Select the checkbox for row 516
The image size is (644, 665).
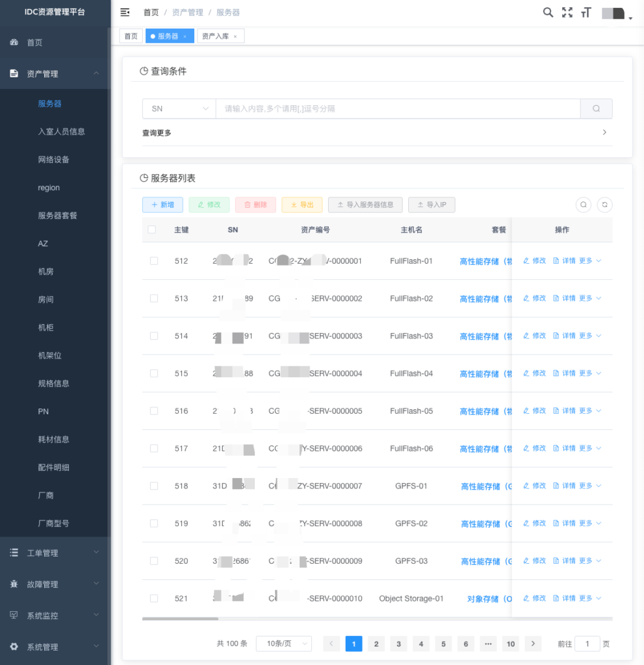click(154, 411)
